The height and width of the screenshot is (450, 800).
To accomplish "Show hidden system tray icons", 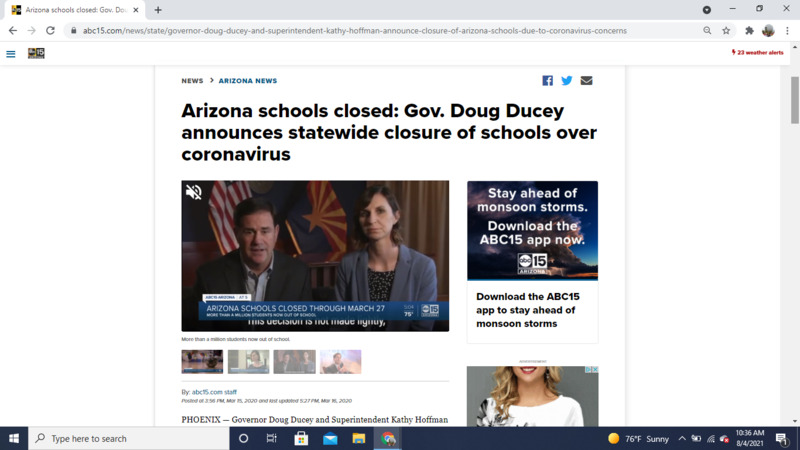I will click(682, 438).
